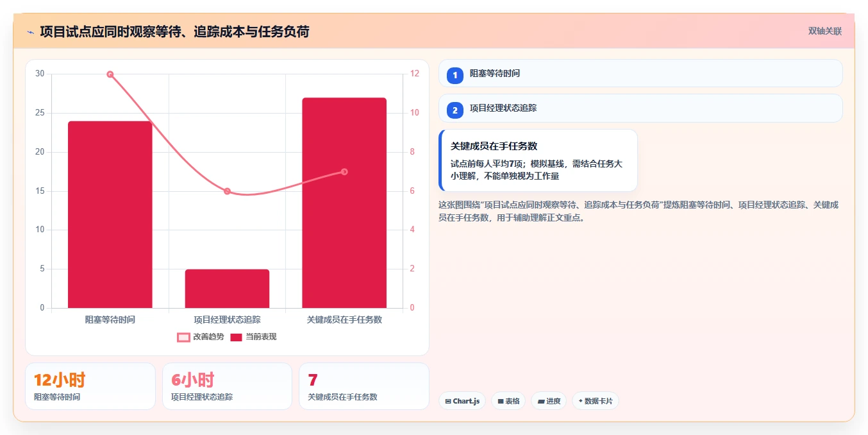The height and width of the screenshot is (435, 868).
Task: Click the number 1 badge
Action: tap(455, 76)
